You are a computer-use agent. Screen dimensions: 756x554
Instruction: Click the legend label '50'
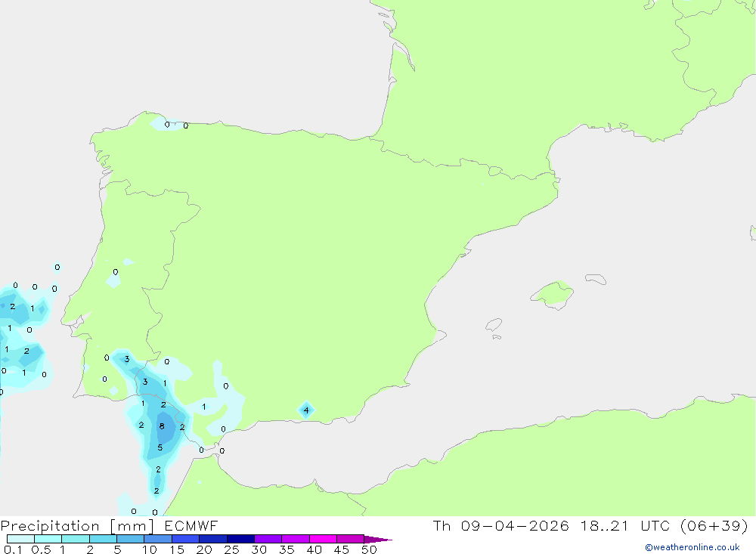click(x=370, y=549)
